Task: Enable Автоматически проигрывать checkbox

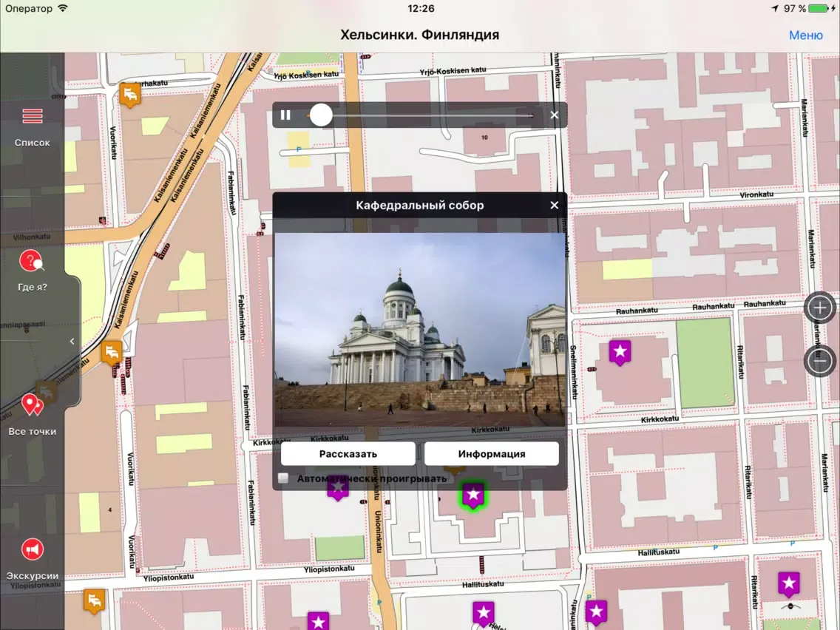Action: click(283, 478)
